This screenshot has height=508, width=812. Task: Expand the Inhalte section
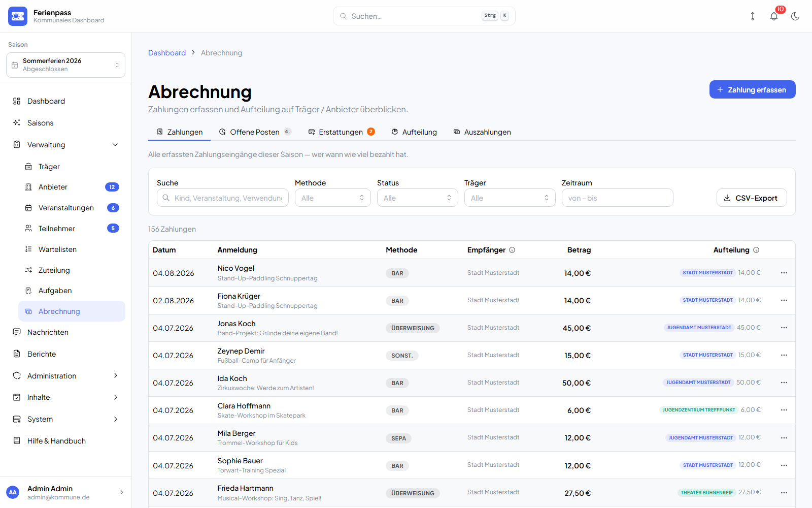tap(65, 397)
